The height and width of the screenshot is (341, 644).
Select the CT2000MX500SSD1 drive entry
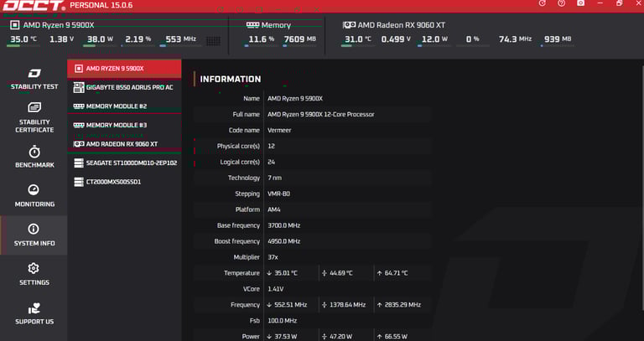point(124,181)
